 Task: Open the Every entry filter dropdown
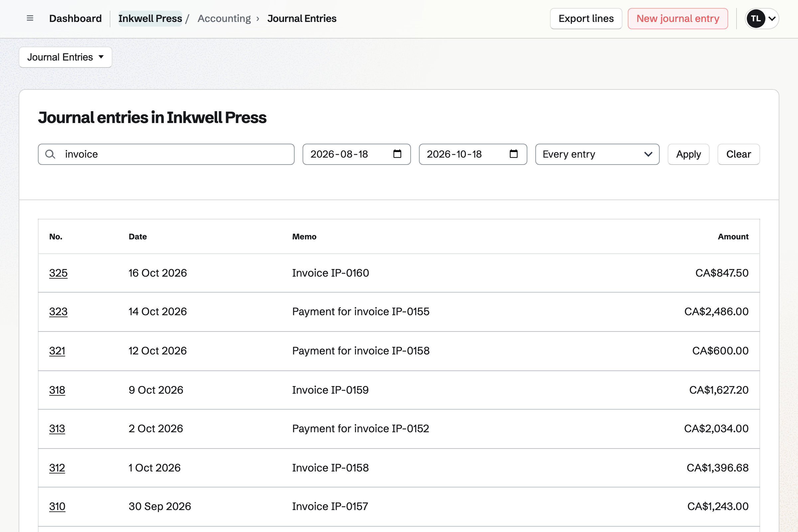point(597,154)
